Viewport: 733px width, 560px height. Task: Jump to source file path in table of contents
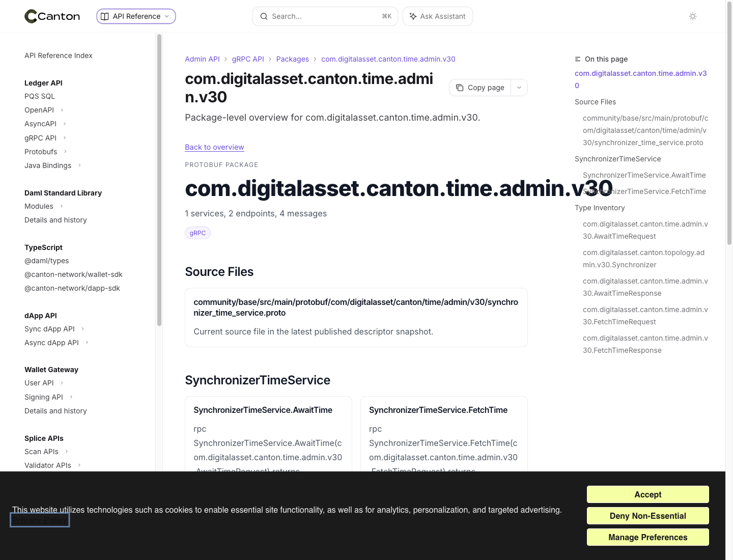645,130
